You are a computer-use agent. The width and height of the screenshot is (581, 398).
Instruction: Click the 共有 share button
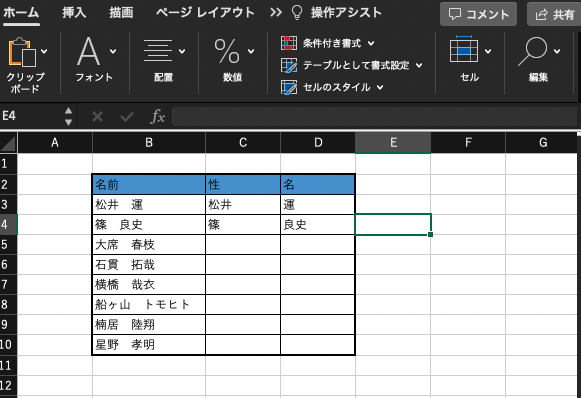click(554, 14)
